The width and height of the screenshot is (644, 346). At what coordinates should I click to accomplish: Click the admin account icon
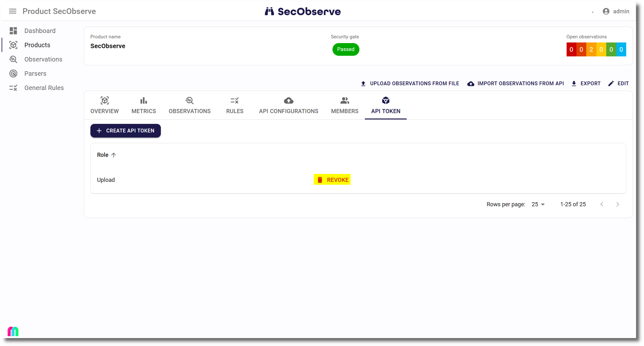(606, 11)
